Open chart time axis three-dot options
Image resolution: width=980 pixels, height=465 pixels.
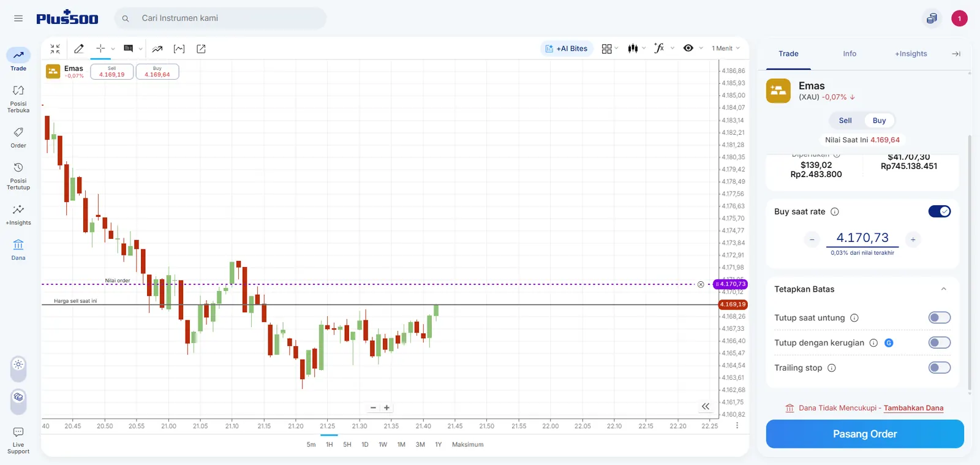point(737,425)
